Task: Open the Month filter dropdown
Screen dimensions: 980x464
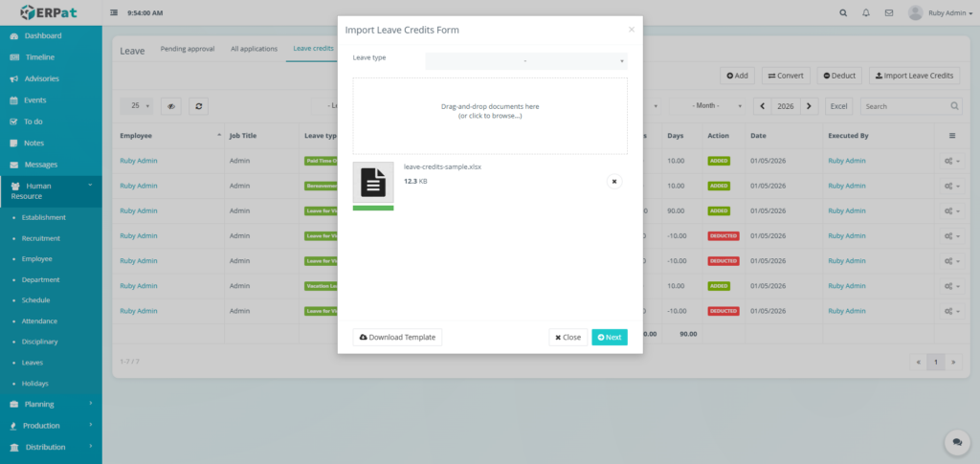Action: (x=707, y=106)
